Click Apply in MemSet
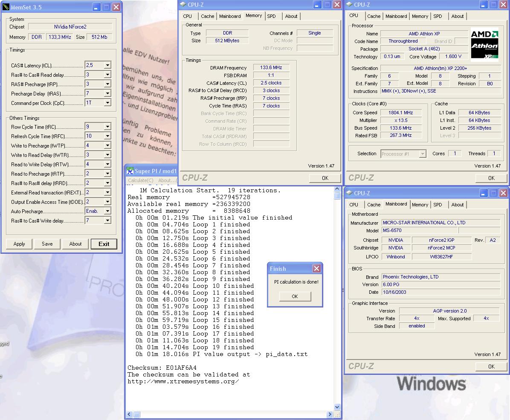The width and height of the screenshot is (510, 420). pos(19,244)
